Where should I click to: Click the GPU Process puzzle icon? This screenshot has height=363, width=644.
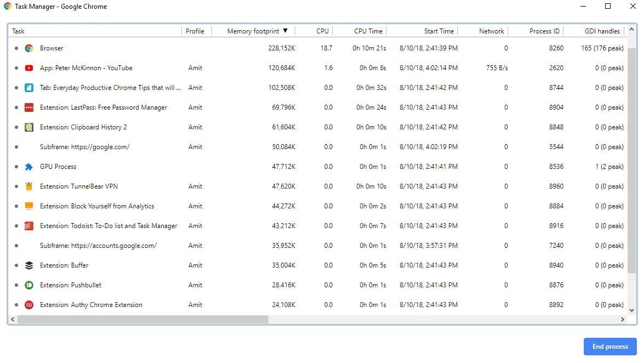point(28,167)
